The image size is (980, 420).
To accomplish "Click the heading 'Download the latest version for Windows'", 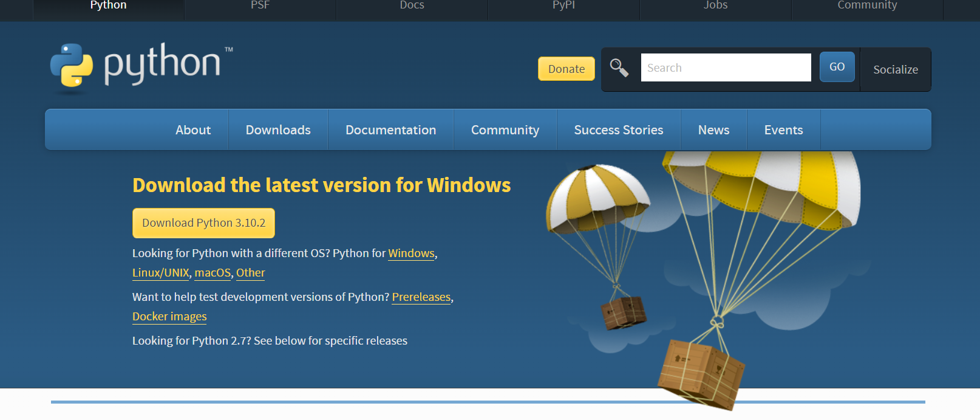I will pyautogui.click(x=322, y=185).
